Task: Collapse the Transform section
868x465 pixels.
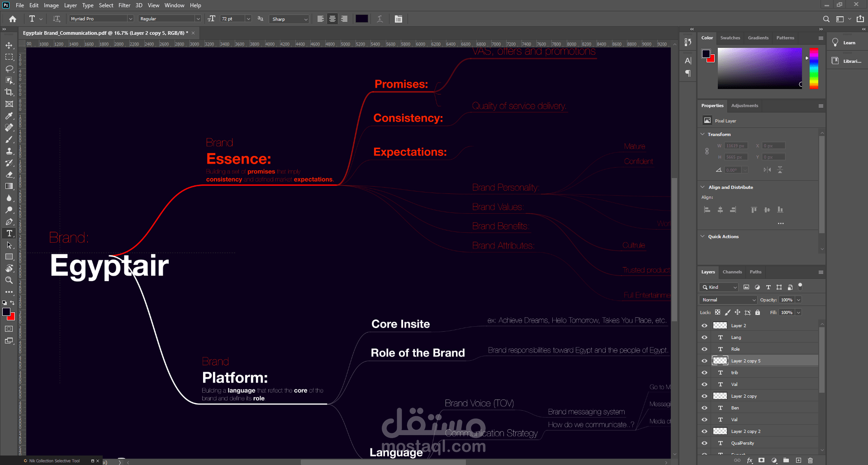Action: pos(702,134)
